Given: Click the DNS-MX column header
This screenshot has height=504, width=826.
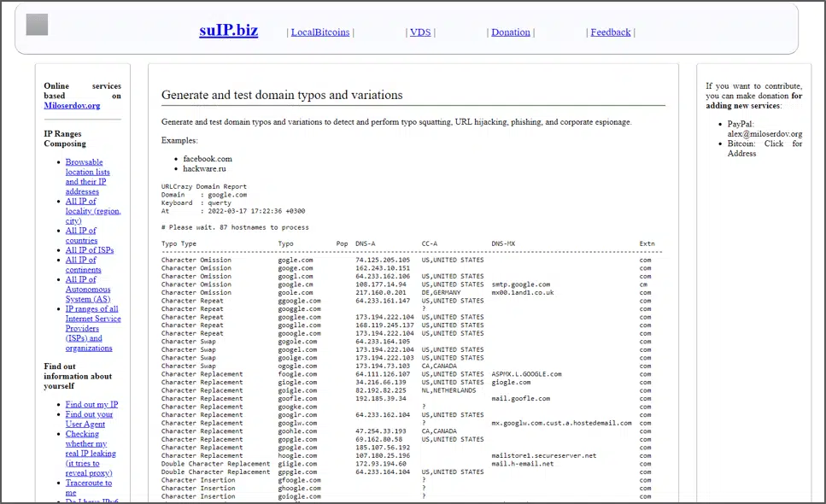Looking at the screenshot, I should click(503, 243).
